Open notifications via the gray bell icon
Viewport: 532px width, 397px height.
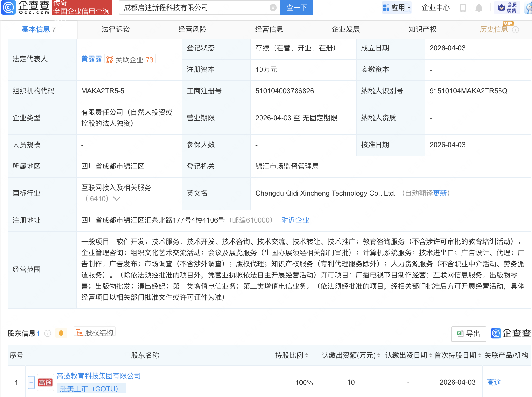click(479, 8)
